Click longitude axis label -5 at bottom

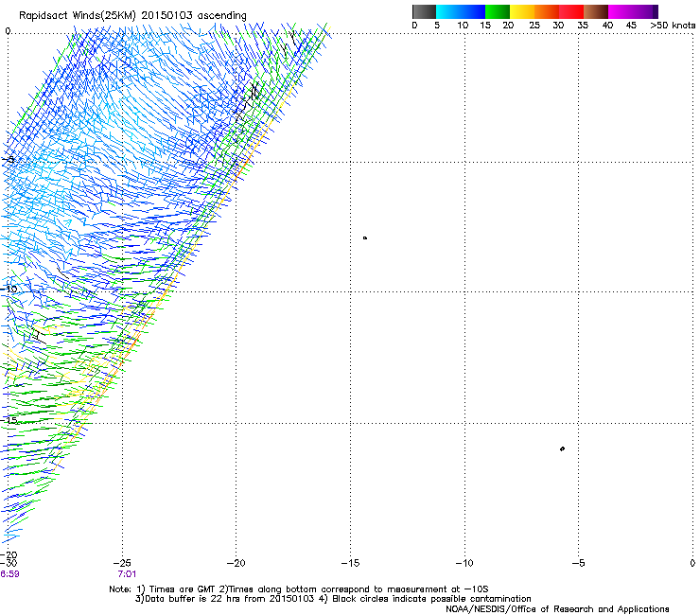[x=579, y=563]
